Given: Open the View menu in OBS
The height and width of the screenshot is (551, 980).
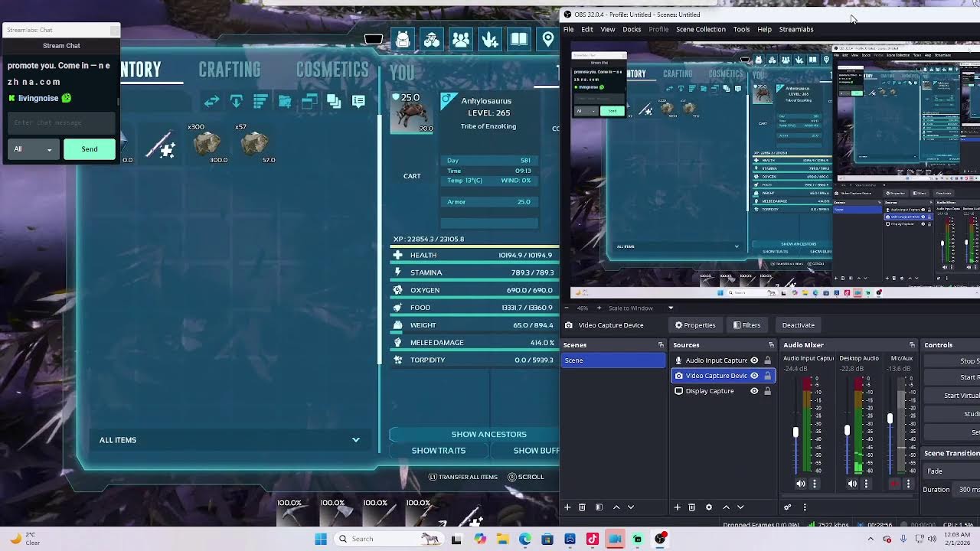Looking at the screenshot, I should point(608,29).
